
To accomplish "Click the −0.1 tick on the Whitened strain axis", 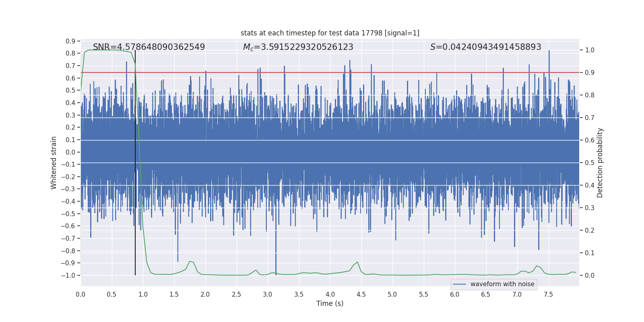I will coord(68,164).
